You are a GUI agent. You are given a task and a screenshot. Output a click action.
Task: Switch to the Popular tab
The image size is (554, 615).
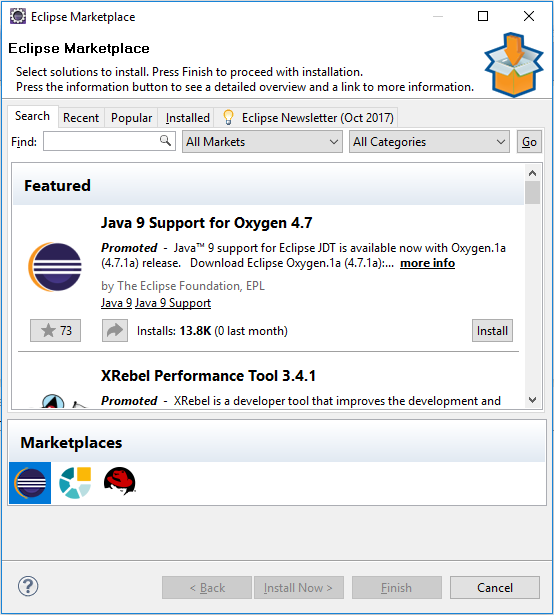coord(131,118)
